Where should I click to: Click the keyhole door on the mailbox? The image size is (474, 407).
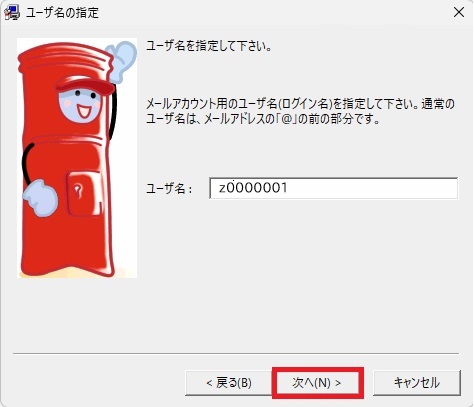(83, 193)
